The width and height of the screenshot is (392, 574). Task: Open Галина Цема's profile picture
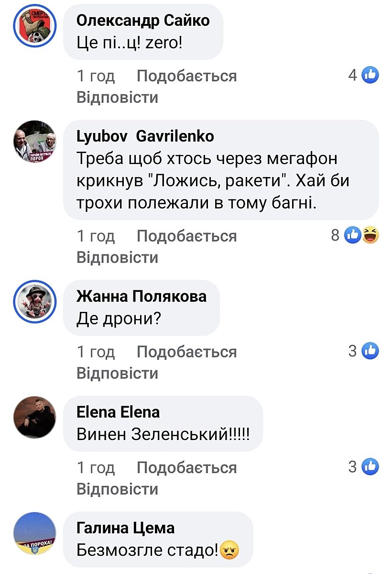(34, 533)
